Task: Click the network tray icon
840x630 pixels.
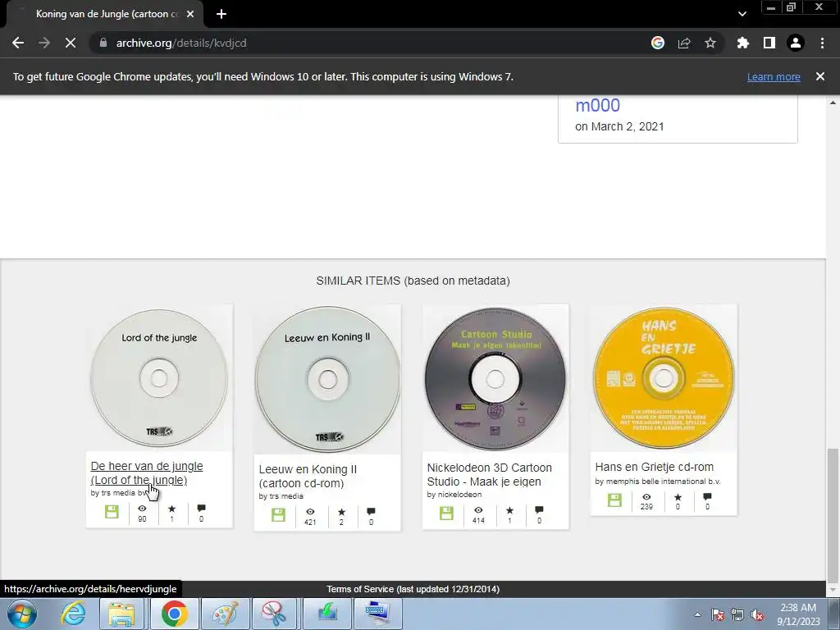Action: click(737, 614)
